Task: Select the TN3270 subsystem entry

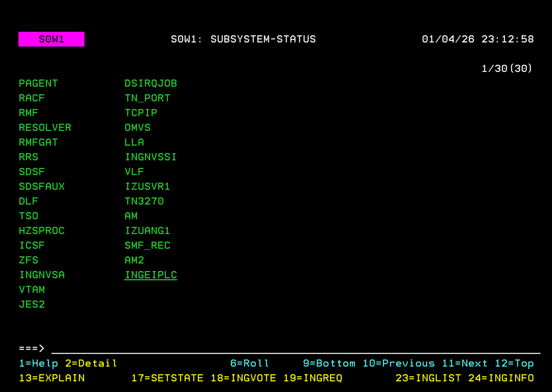Action: pos(144,201)
